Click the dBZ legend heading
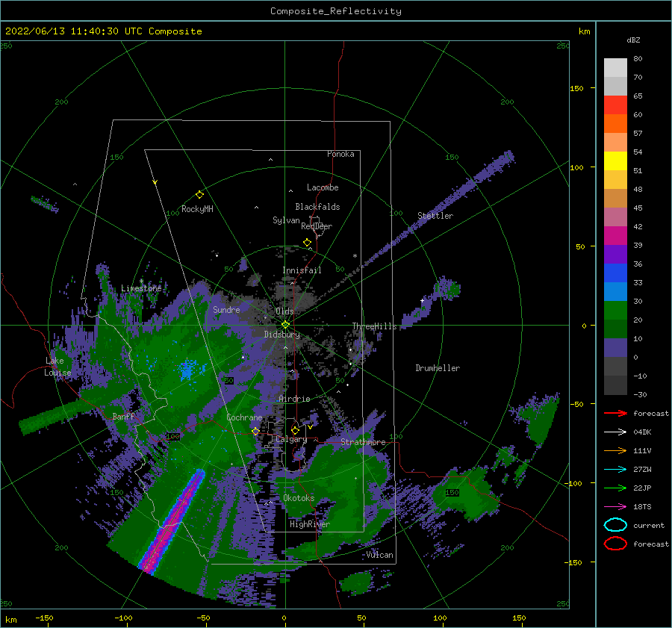This screenshot has width=672, height=628. click(633, 40)
